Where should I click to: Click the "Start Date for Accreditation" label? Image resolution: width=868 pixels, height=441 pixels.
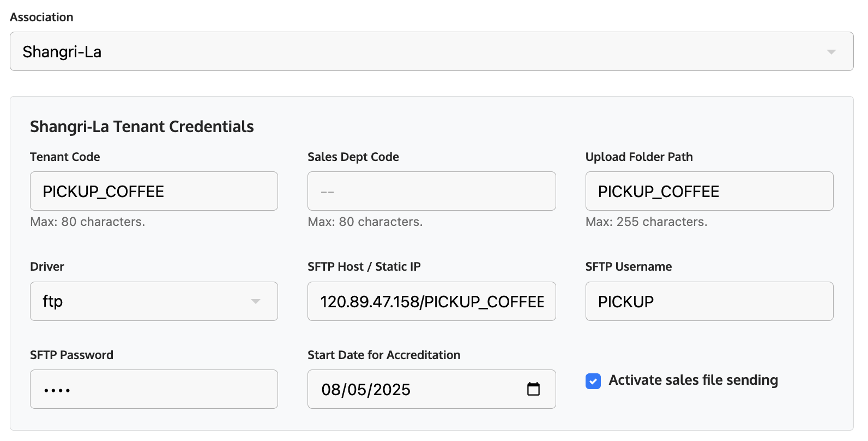[383, 355]
